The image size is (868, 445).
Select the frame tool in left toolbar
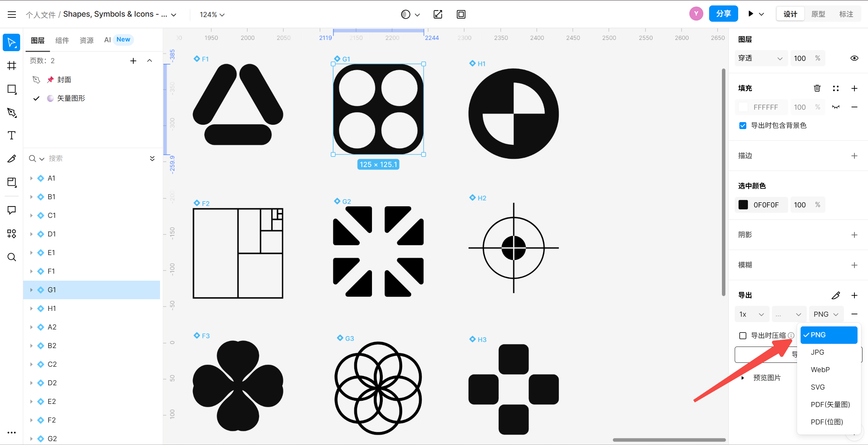pos(12,66)
